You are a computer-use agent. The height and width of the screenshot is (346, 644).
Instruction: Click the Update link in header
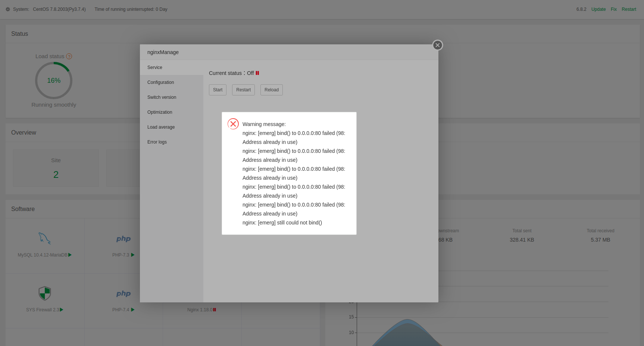click(598, 9)
